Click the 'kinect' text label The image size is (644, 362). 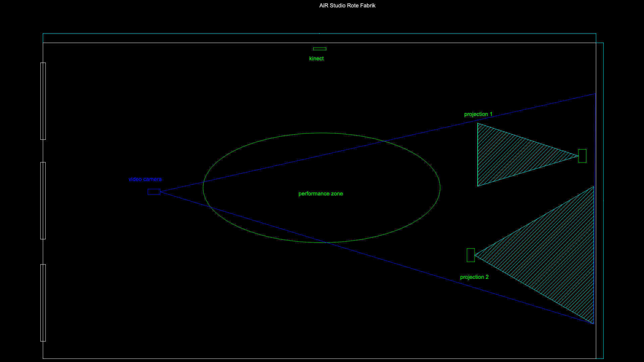click(x=316, y=59)
